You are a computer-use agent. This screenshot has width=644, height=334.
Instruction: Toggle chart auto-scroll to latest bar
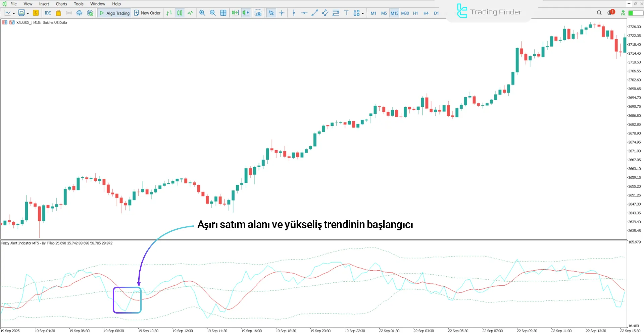click(235, 13)
